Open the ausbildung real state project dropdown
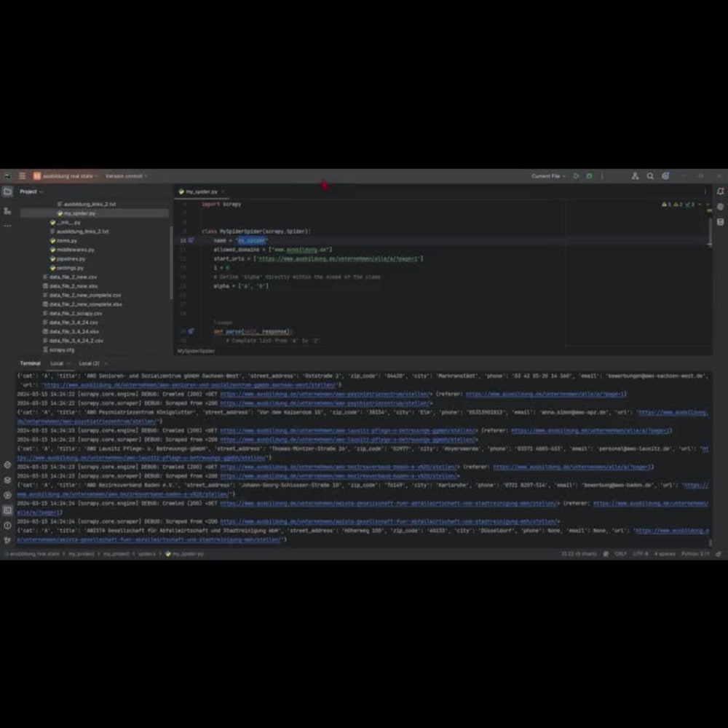This screenshot has height=728, width=728. pos(66,176)
